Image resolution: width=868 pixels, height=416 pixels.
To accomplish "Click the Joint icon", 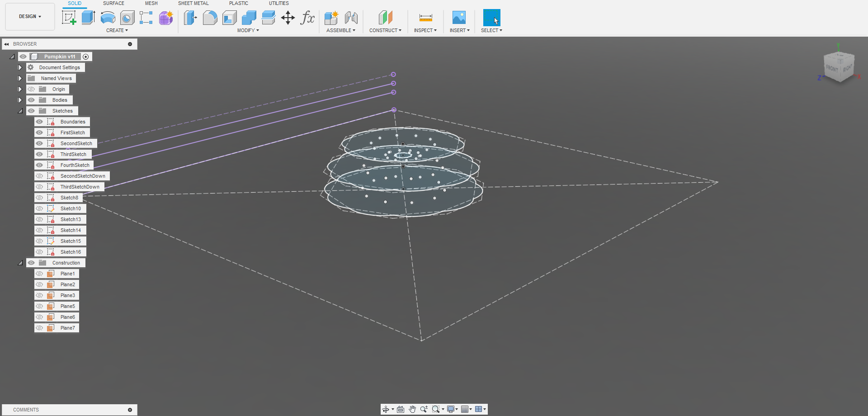I will point(351,18).
